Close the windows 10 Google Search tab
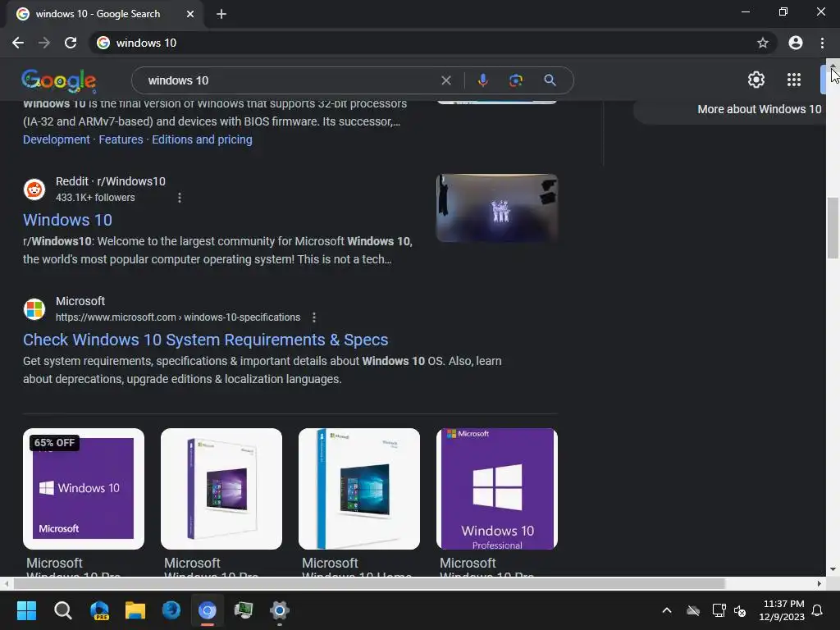Screen dimensions: 840x630 tap(190, 15)
